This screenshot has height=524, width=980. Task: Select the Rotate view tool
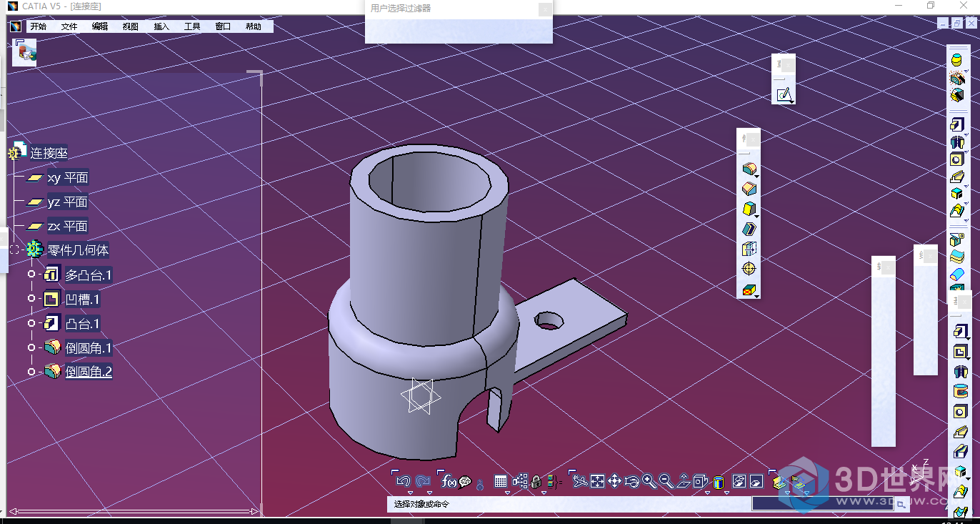click(x=632, y=481)
